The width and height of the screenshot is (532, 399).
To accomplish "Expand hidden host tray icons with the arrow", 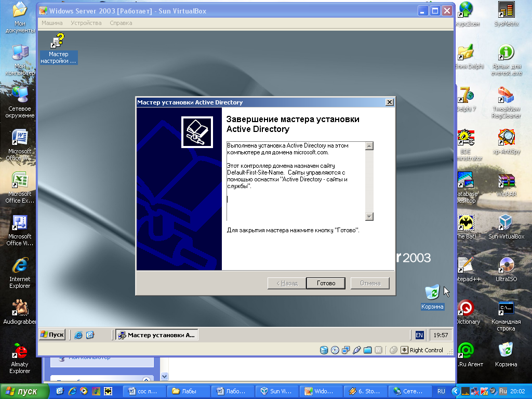I will tap(455, 391).
